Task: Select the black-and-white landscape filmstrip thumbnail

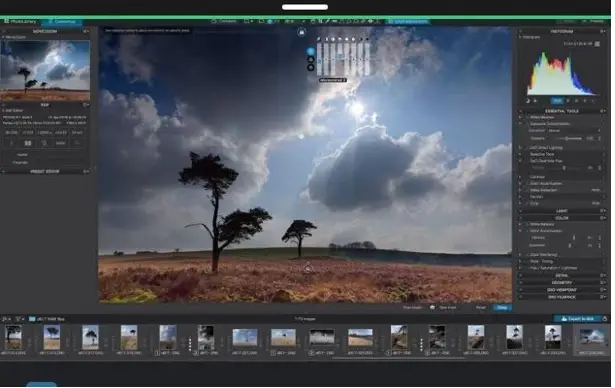Action: [322, 337]
